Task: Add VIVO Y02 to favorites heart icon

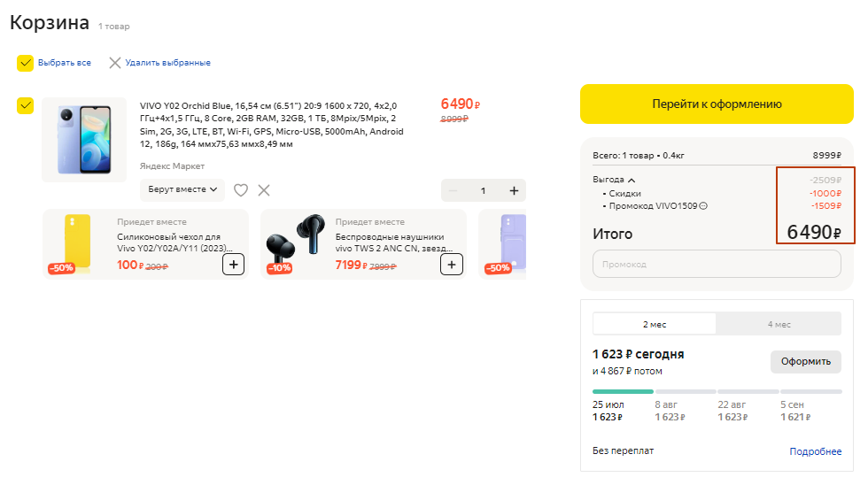Action: [241, 189]
